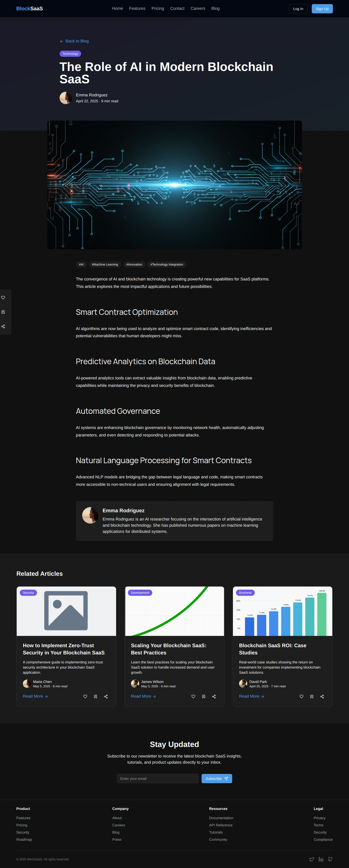Share the Zero-Trust Security article card

pos(106,697)
